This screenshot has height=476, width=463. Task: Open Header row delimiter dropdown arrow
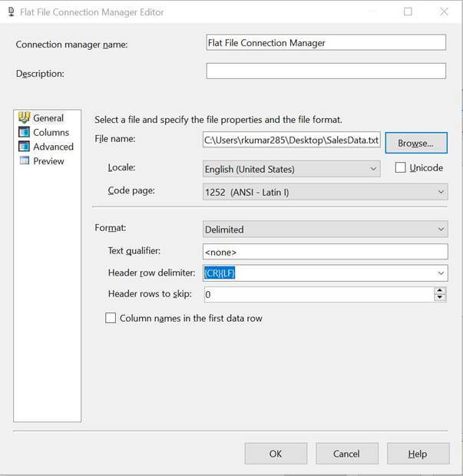[x=441, y=273]
